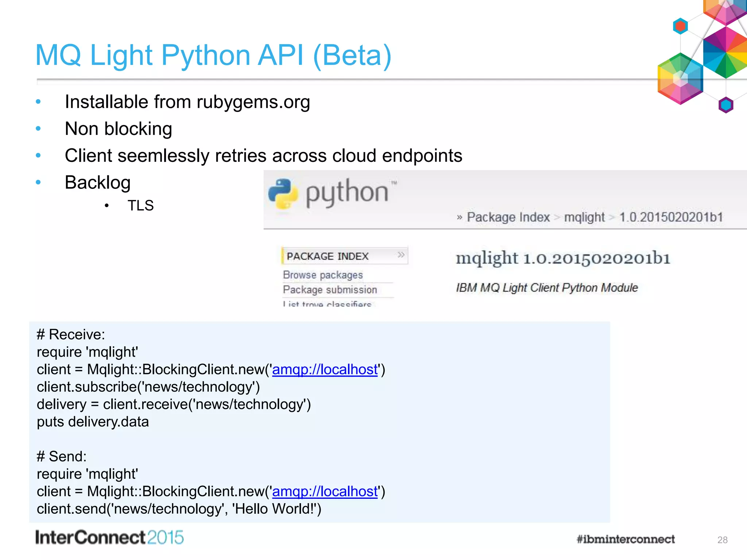747x560 pixels.
Task: Click the slide title 'MQ Light Python API (Beta)'
Action: coord(213,55)
